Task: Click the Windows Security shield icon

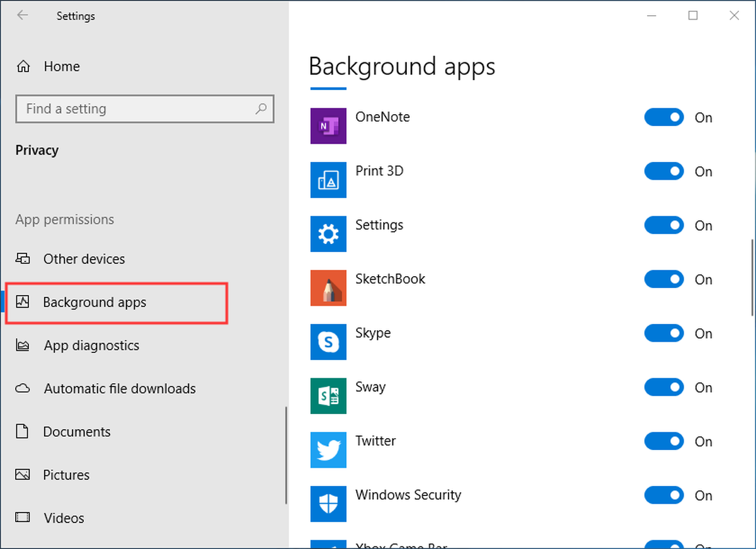Action: (328, 504)
